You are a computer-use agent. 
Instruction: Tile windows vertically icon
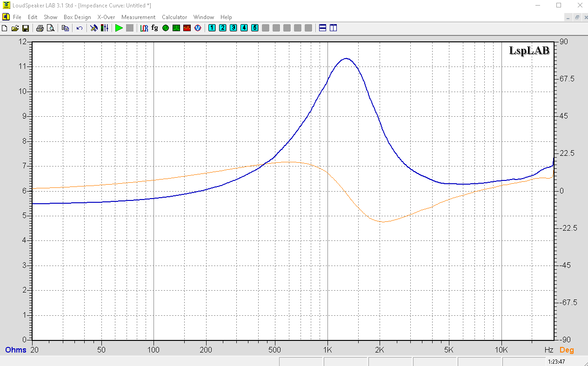point(334,28)
